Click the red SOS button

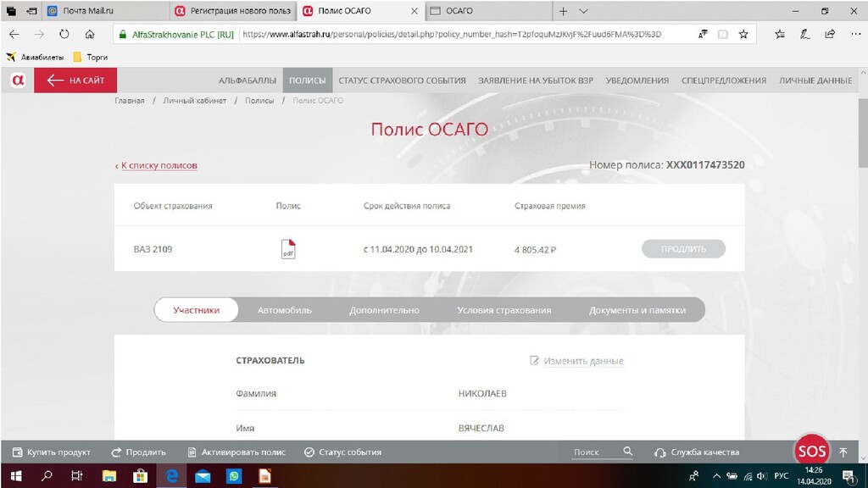pyautogui.click(x=811, y=452)
